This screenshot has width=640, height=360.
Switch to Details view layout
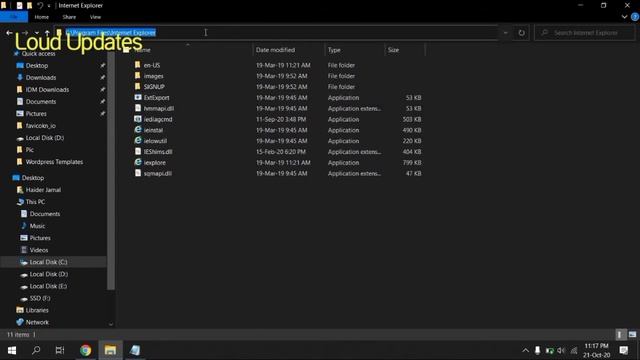(620, 335)
